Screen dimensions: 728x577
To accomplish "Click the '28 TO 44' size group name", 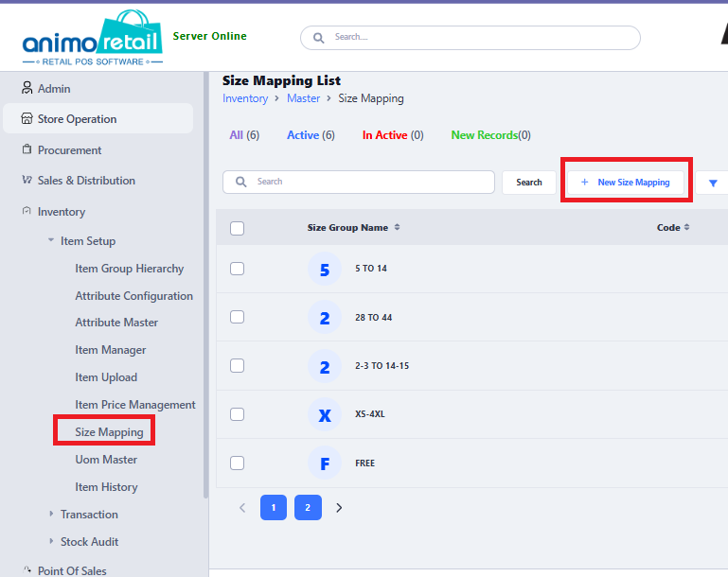I will [374, 317].
